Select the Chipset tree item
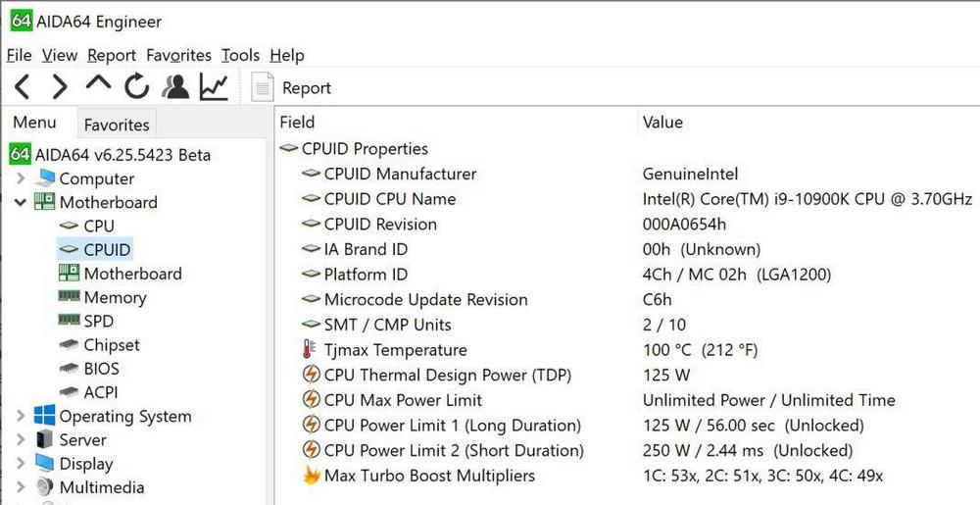This screenshot has width=980, height=505. click(x=112, y=345)
